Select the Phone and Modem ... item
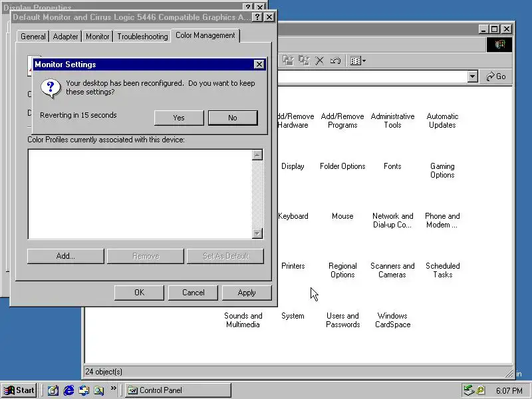Screen dimensions: 532x399 [x=442, y=220]
